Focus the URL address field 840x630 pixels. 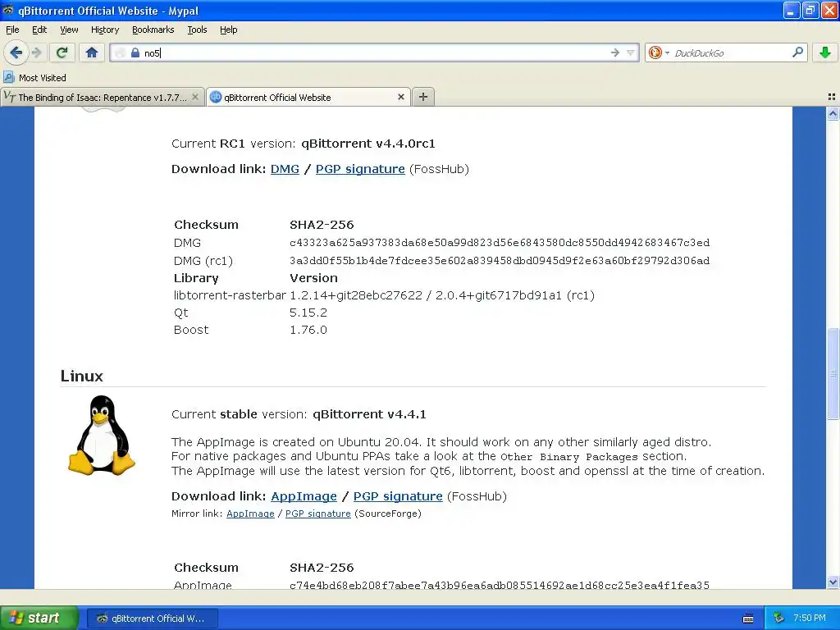(x=375, y=52)
